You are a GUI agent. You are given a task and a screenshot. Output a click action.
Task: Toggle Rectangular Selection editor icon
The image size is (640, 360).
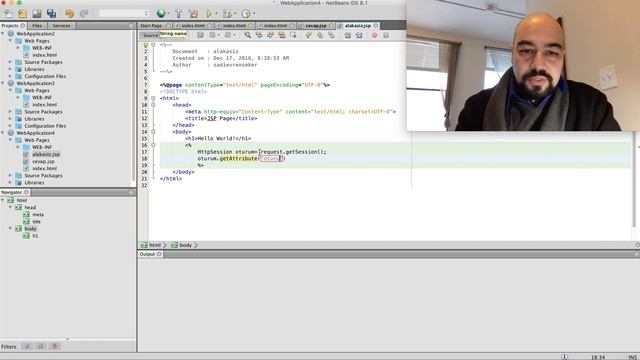point(293,36)
